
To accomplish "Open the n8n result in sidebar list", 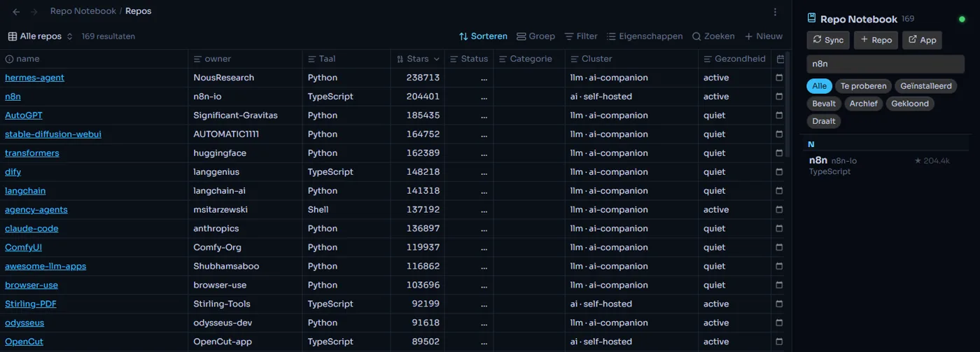I will pos(885,165).
